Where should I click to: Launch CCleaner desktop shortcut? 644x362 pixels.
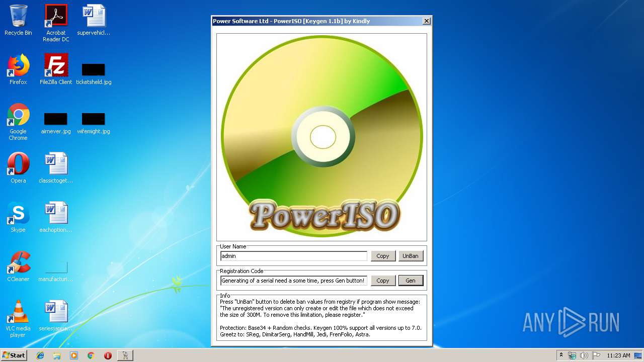(18, 266)
